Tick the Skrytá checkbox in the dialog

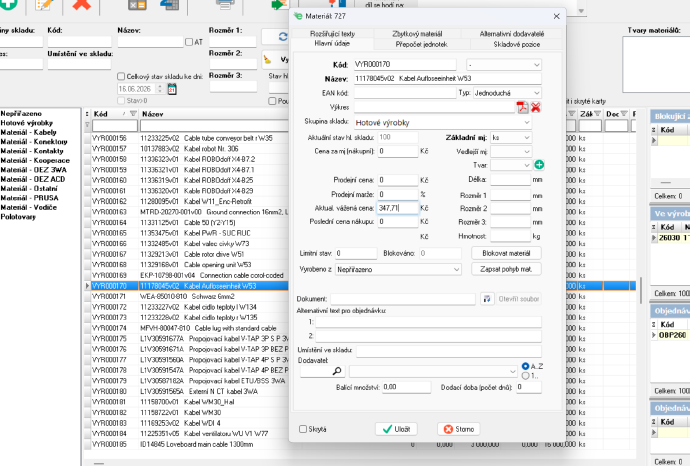[303, 429]
